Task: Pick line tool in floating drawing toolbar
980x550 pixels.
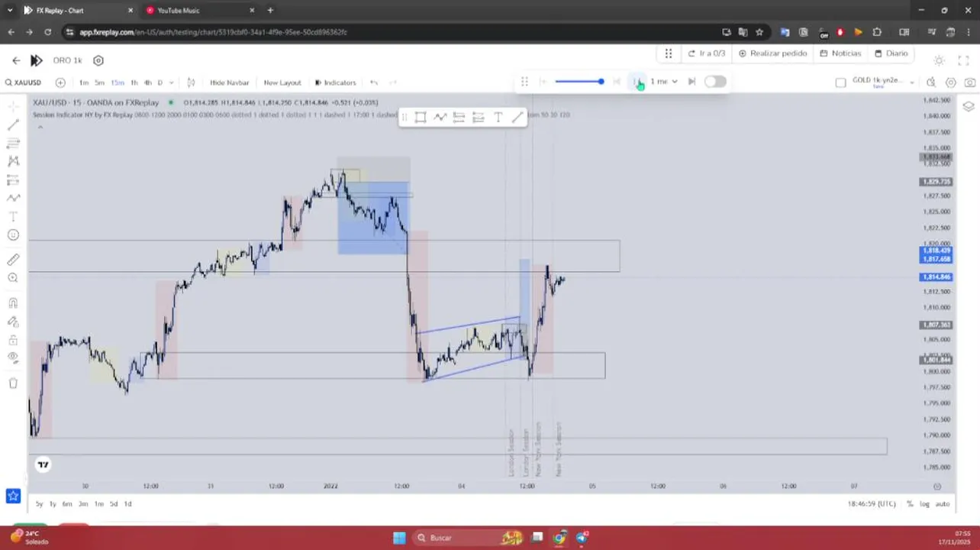Action: click(517, 117)
